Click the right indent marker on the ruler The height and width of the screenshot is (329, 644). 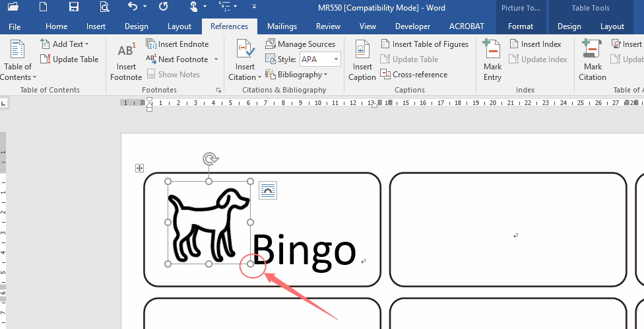pos(374,105)
